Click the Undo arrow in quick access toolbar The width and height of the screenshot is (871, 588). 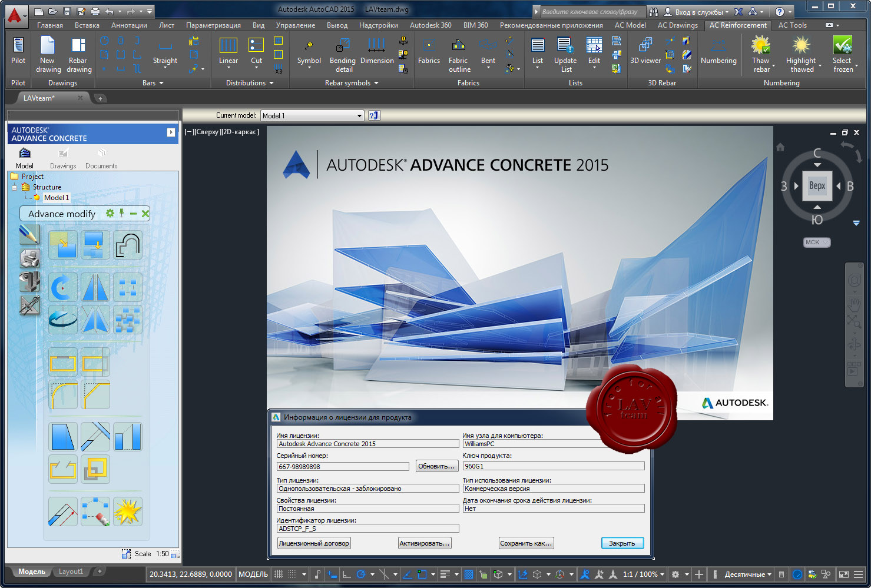[110, 11]
